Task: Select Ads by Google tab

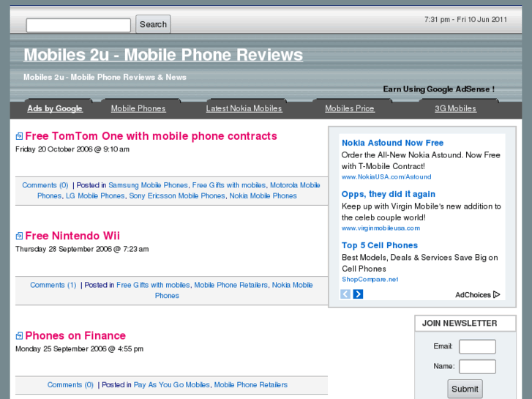Action: point(55,108)
